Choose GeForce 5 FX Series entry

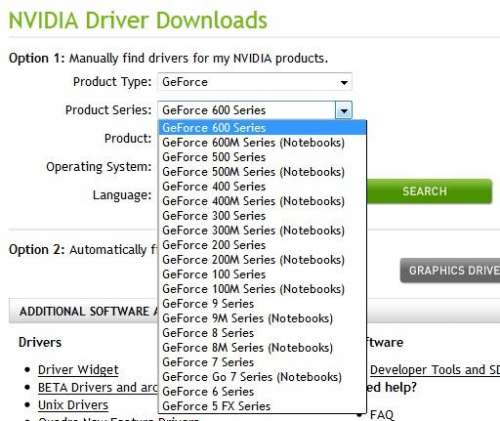(262, 406)
